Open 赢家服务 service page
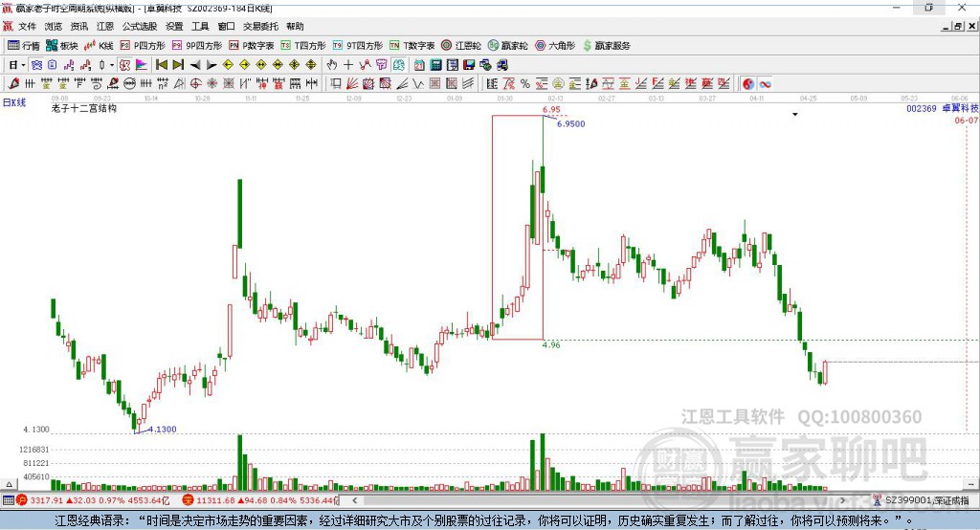This screenshot has height=530, width=980. pyautogui.click(x=606, y=46)
